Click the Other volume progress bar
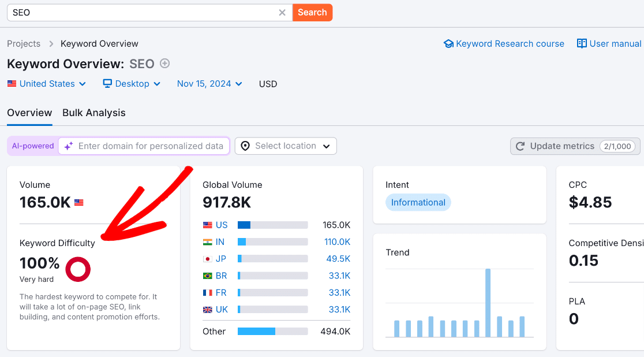This screenshot has height=357, width=644. tap(272, 332)
